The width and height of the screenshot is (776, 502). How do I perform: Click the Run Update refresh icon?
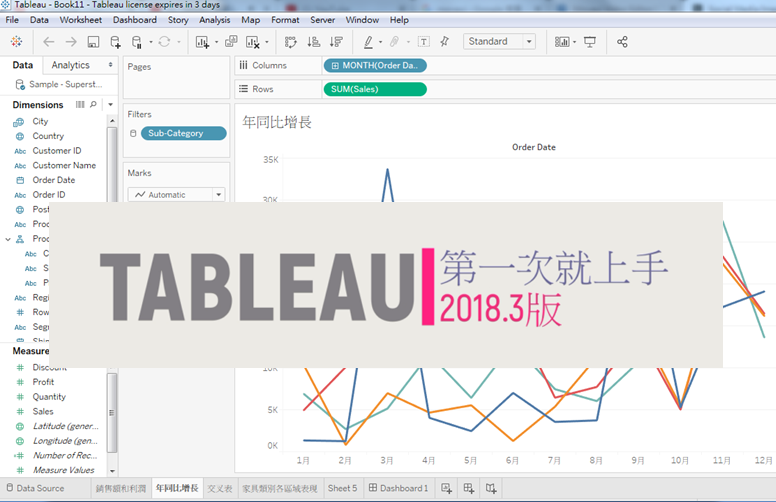[x=164, y=42]
